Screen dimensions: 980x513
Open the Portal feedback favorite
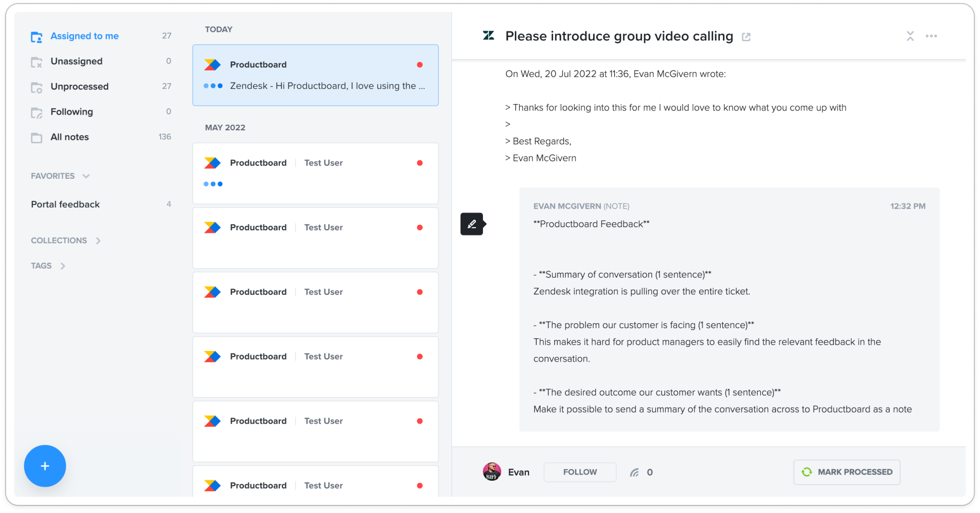pos(65,204)
